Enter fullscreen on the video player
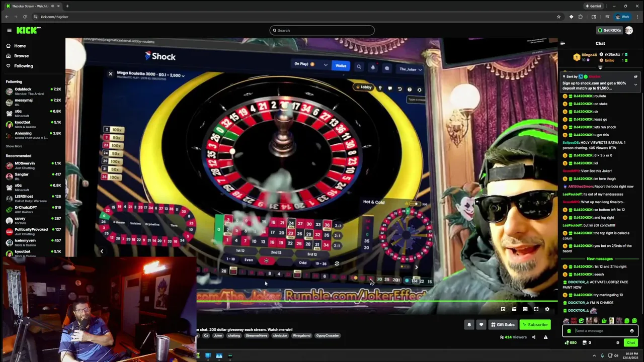Image resolution: width=644 pixels, height=362 pixels. [536, 309]
